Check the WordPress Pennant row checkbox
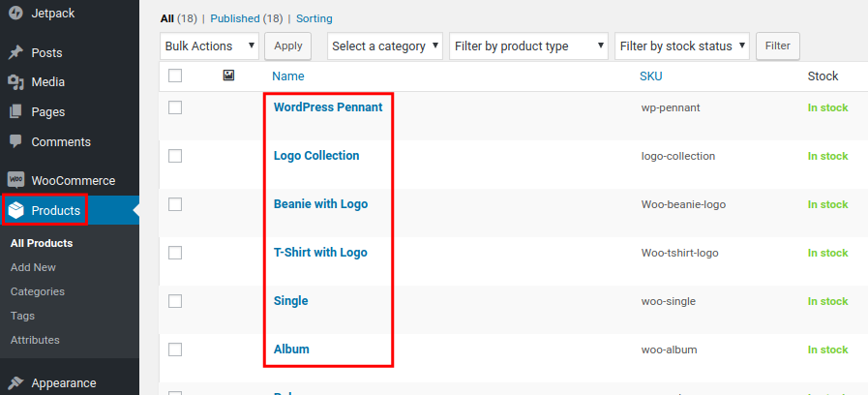Viewport: 868px width, 395px height. [x=175, y=107]
